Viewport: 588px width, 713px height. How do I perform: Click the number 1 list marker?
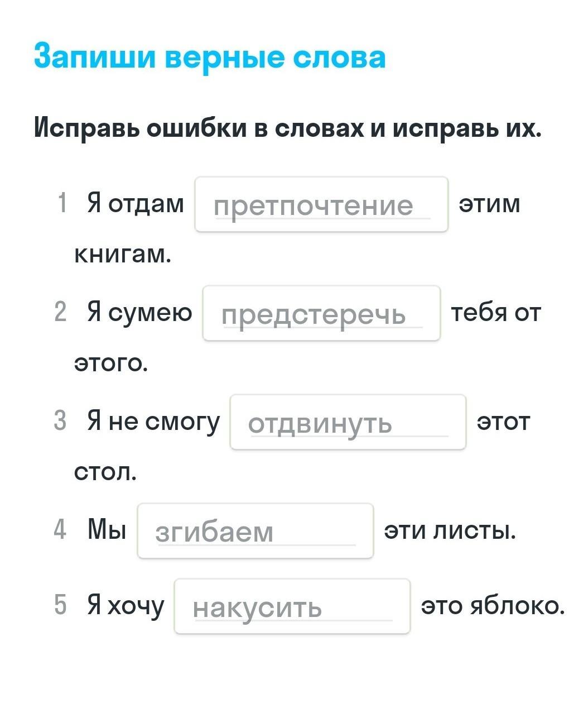62,203
